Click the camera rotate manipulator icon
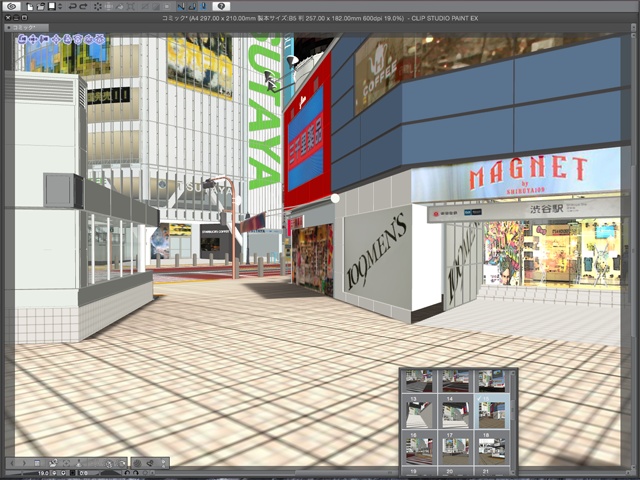 click(22, 39)
